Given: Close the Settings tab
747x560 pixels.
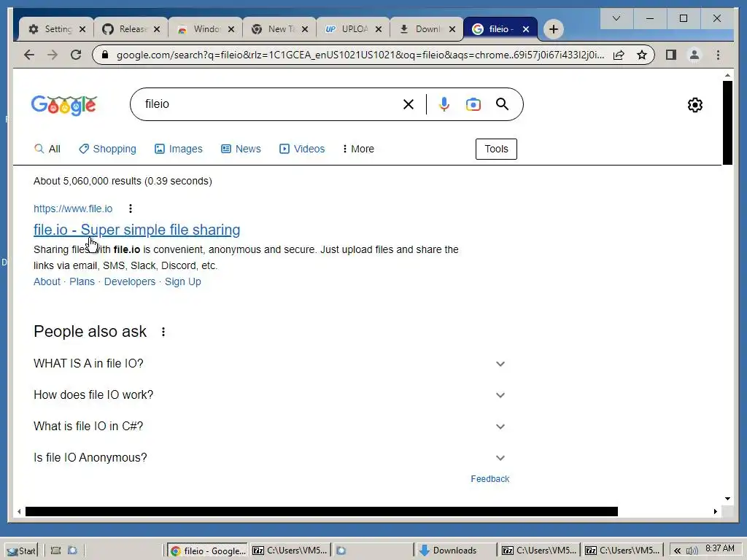Looking at the screenshot, I should point(82,29).
